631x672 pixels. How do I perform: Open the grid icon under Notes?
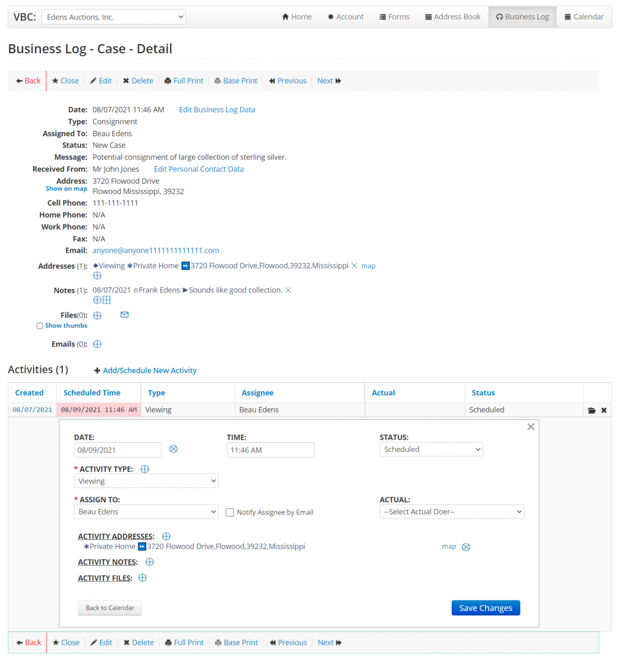pyautogui.click(x=106, y=300)
